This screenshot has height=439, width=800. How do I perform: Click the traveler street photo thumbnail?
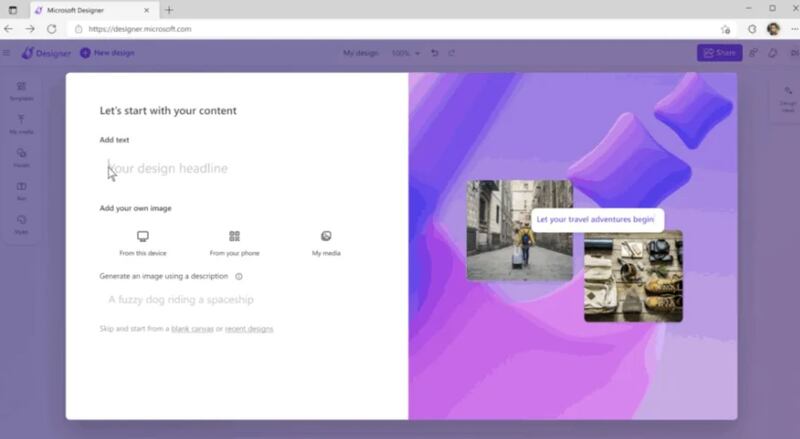[519, 230]
